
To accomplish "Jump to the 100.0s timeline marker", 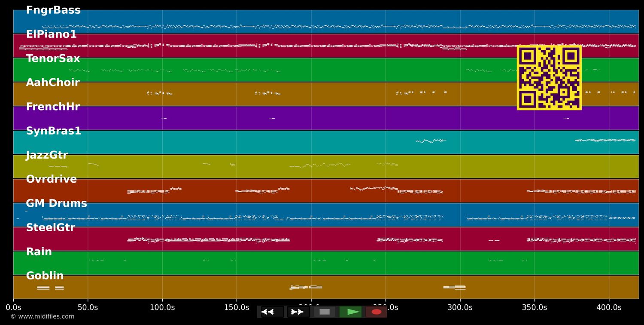I will coord(162,307).
